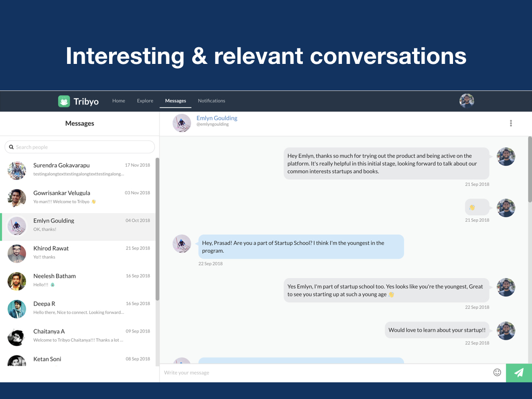Viewport: 532px width, 399px height.
Task: Select the Emlyn Goulding conversation row
Action: pyautogui.click(x=78, y=227)
